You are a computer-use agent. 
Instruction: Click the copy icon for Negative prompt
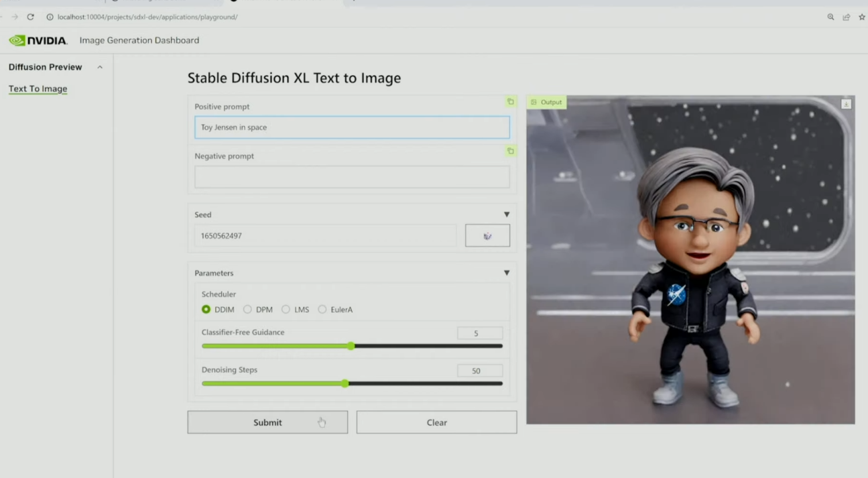[510, 152]
